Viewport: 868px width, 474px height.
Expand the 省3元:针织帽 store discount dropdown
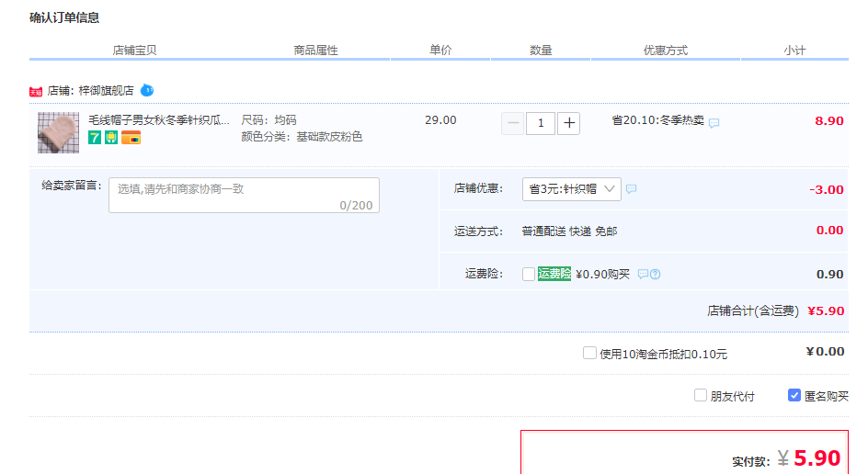click(x=572, y=189)
